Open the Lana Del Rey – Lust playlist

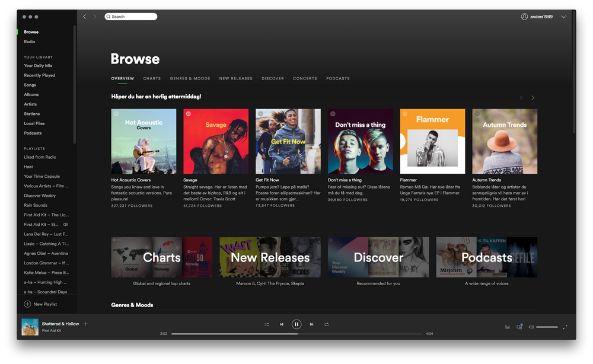pyautogui.click(x=46, y=234)
